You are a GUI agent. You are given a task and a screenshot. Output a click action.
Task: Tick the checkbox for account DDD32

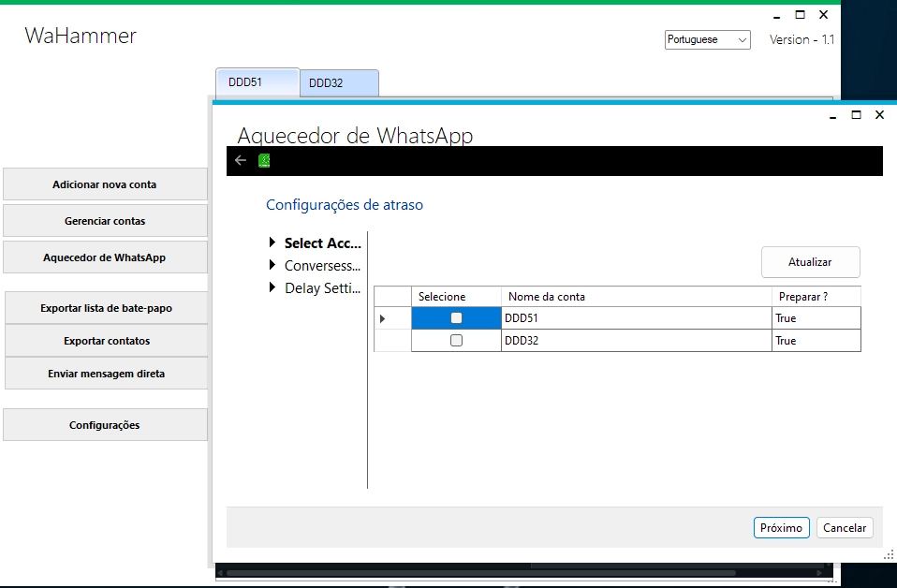pyautogui.click(x=456, y=340)
